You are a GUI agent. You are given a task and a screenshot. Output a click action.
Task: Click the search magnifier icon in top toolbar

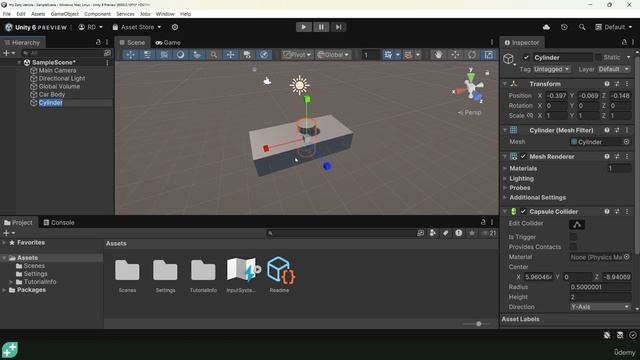point(582,27)
